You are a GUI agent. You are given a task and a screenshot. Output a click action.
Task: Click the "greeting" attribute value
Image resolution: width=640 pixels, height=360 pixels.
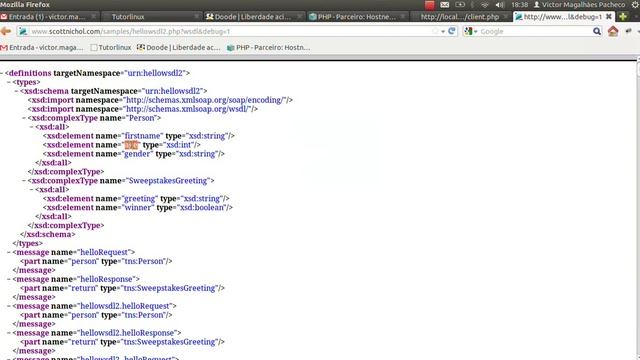140,199
